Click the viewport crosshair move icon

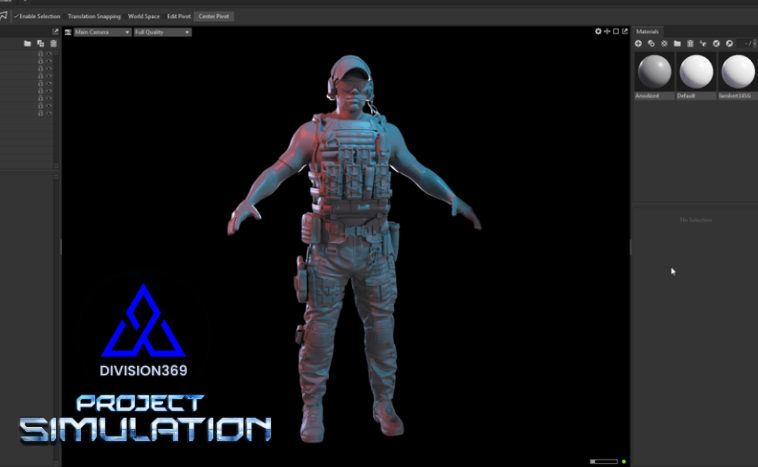[x=607, y=31]
